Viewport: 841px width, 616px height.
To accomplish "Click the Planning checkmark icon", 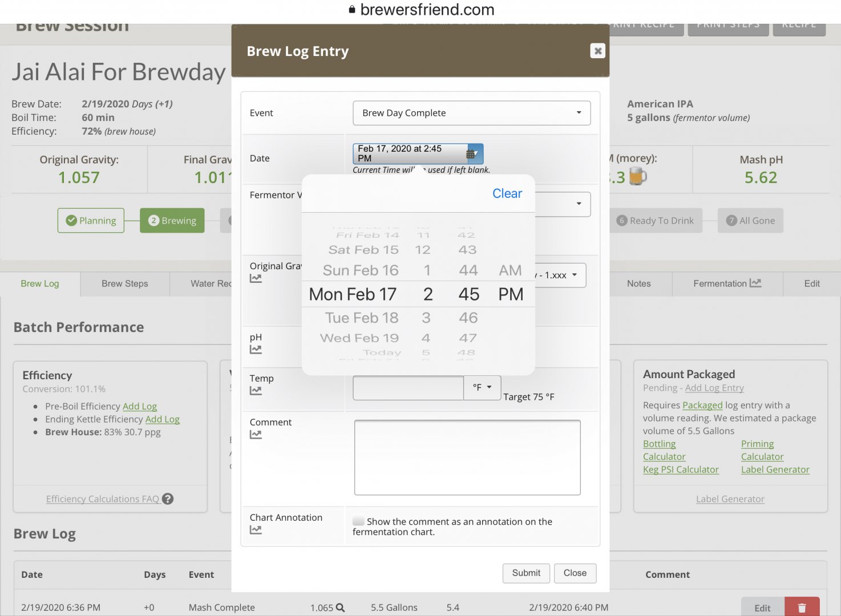I will point(71,220).
